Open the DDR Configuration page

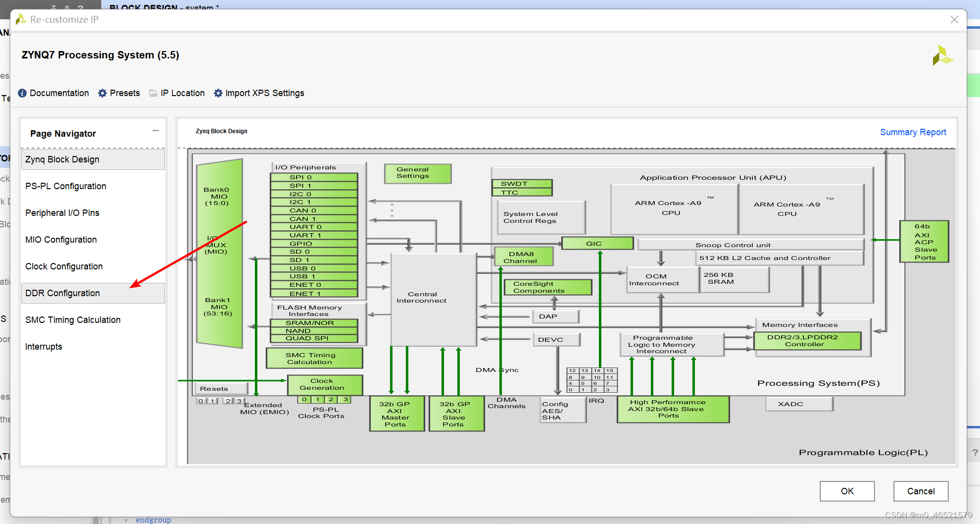click(x=62, y=293)
